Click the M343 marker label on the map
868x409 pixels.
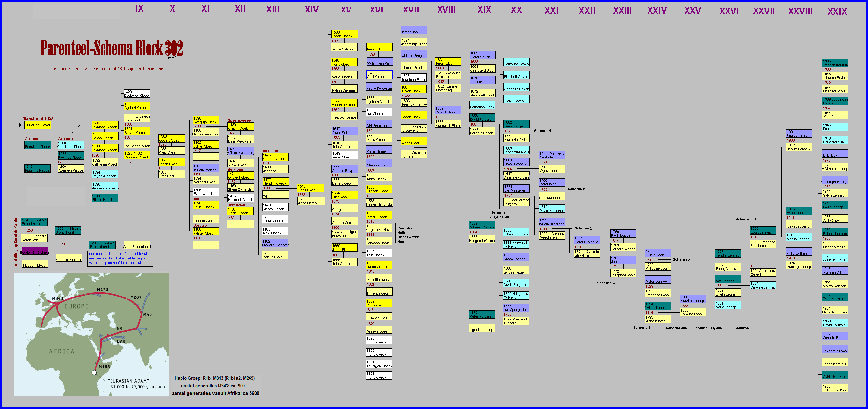58,298
